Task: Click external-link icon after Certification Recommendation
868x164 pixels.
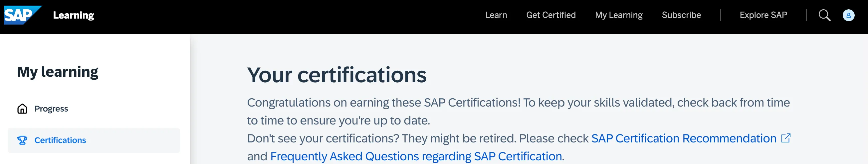Action: (x=785, y=138)
